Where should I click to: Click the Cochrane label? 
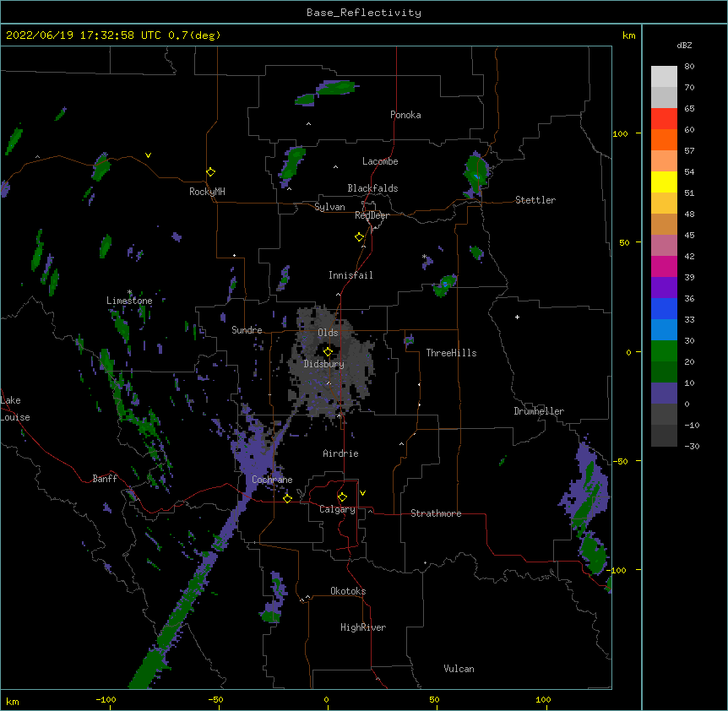tap(272, 480)
